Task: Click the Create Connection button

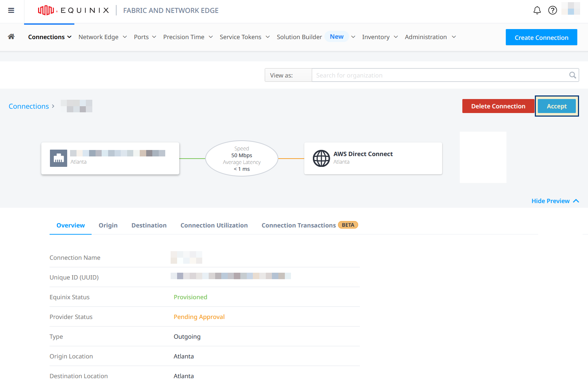Action: pos(541,37)
